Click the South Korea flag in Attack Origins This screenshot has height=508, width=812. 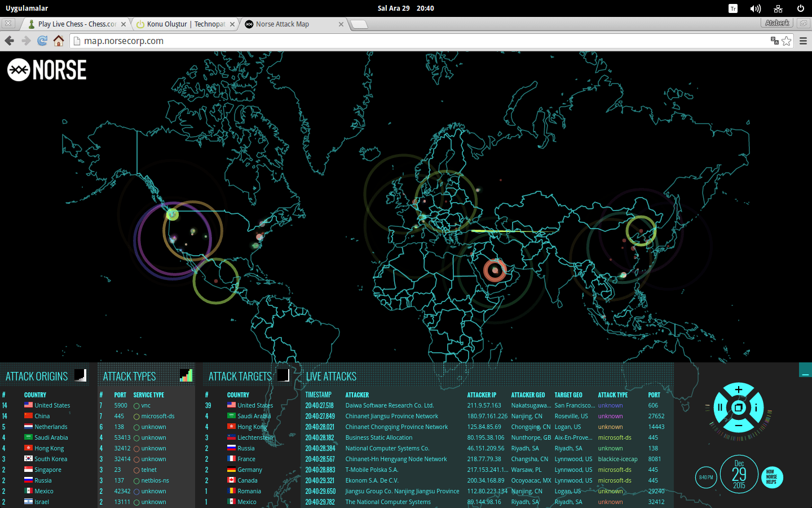[x=28, y=459]
